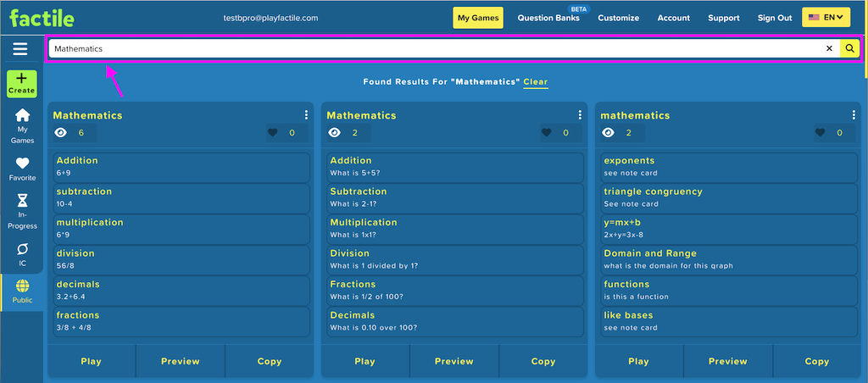Toggle heart favorite on first Mathematics card
This screenshot has height=383, width=868.
272,132
